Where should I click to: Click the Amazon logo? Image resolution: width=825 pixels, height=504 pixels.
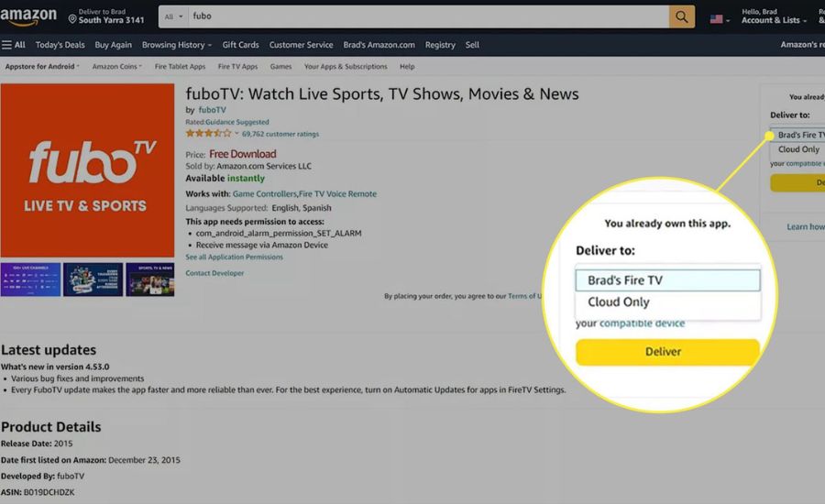tap(28, 16)
